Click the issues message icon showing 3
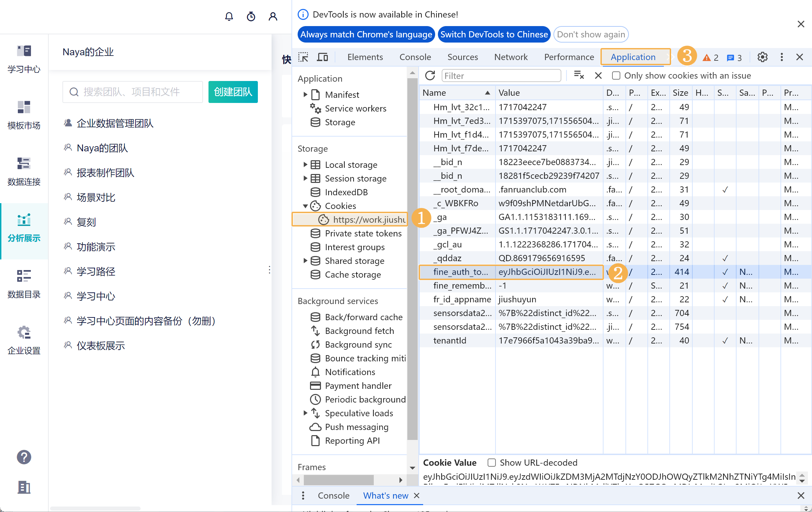This screenshot has width=812, height=512. pos(735,58)
